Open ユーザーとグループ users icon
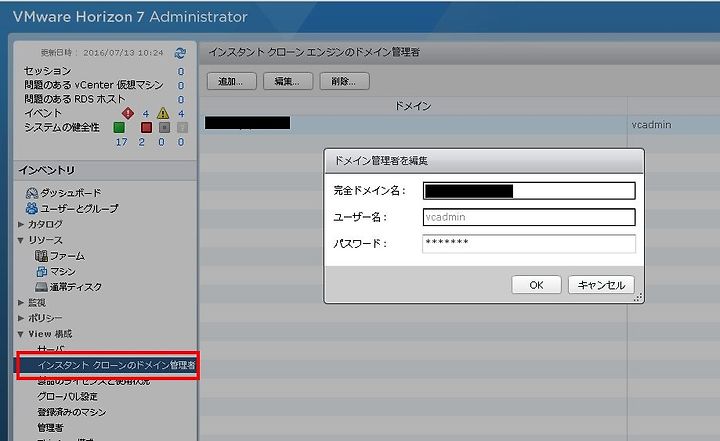 32,209
